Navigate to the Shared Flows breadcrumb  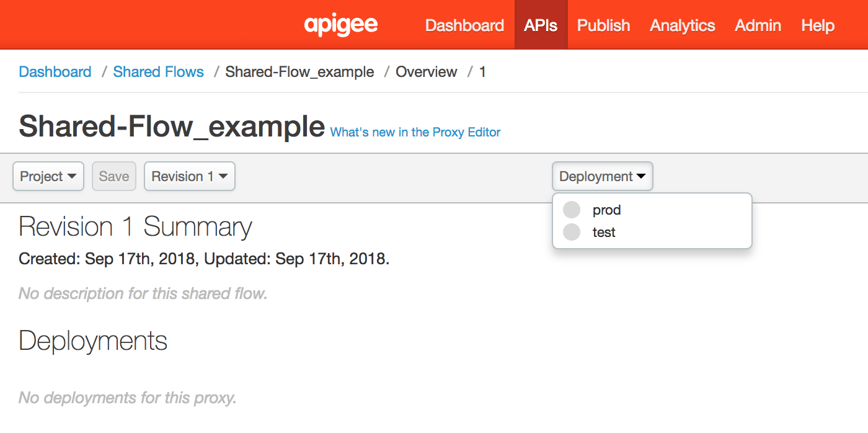click(158, 72)
